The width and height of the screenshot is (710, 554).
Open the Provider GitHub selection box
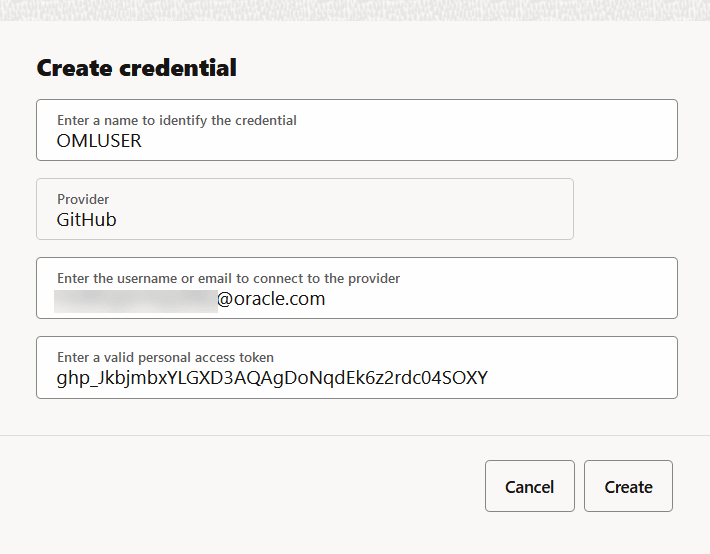(x=304, y=209)
